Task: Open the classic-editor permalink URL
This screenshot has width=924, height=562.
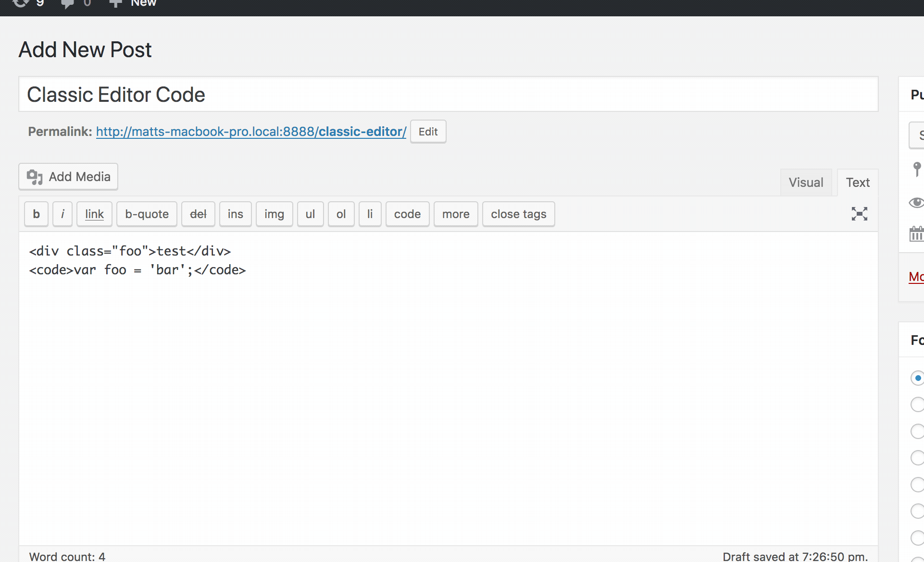Action: point(250,131)
